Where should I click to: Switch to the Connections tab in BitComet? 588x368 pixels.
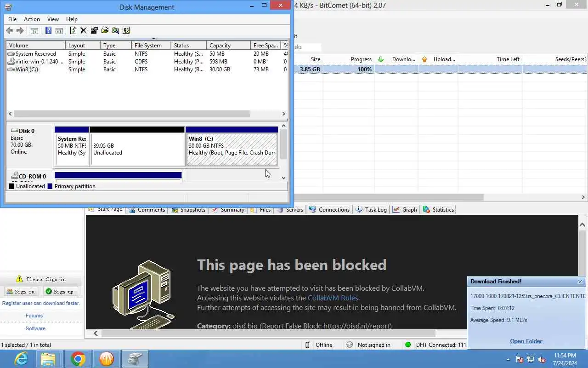[x=329, y=209]
